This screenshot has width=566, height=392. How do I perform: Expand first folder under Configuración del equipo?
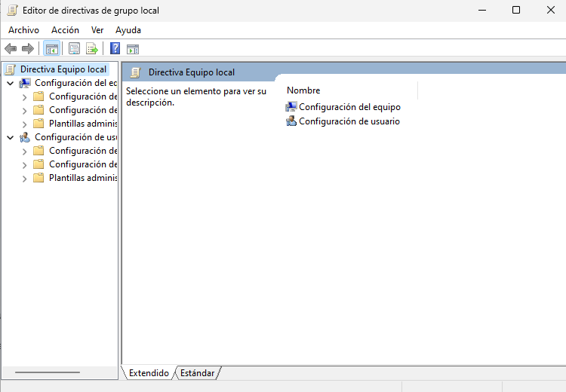coord(25,97)
